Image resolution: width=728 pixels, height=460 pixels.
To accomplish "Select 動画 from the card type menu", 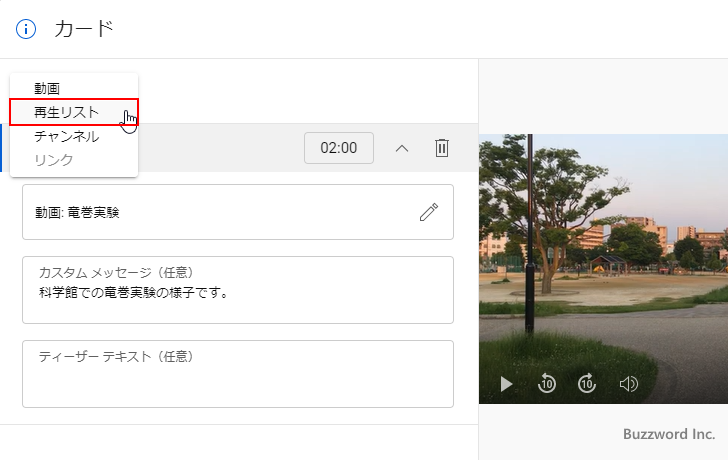I will point(74,88).
